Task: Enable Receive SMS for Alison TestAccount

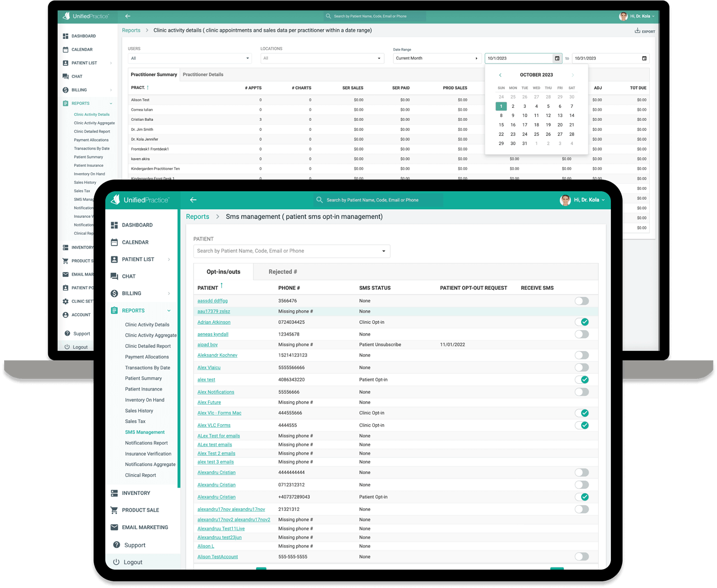Action: (581, 556)
